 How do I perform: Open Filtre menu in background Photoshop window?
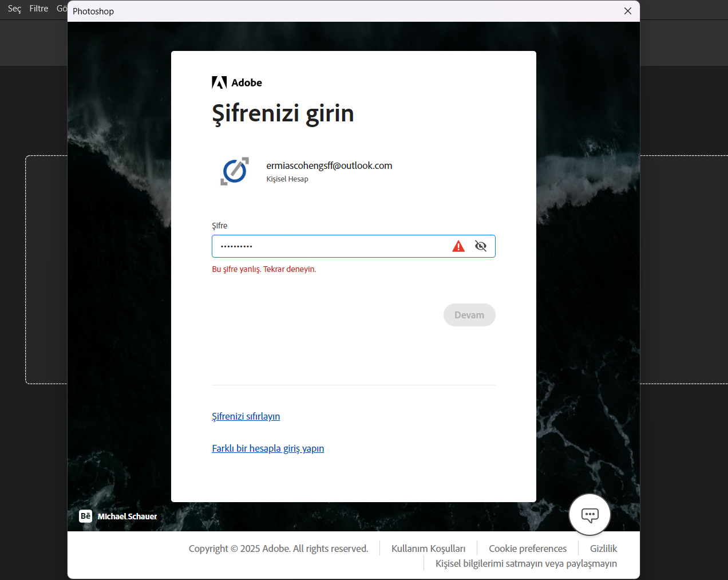point(39,9)
